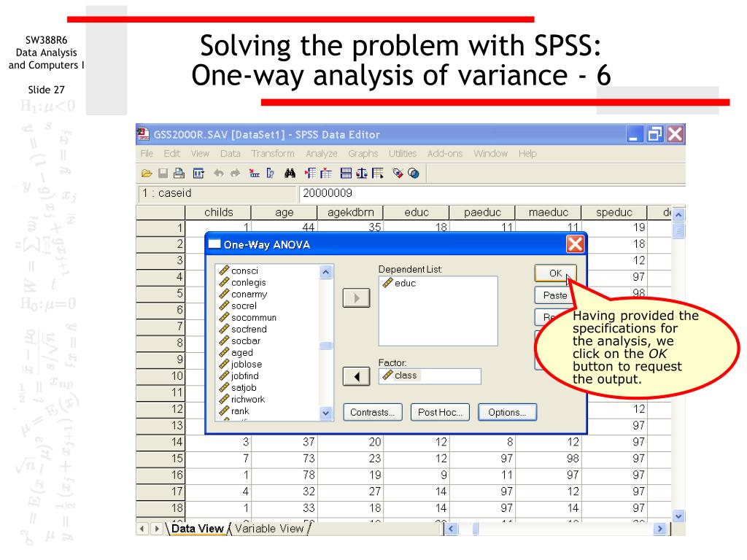Click the Redo arrow icon
The image size is (747, 560).
point(235,174)
